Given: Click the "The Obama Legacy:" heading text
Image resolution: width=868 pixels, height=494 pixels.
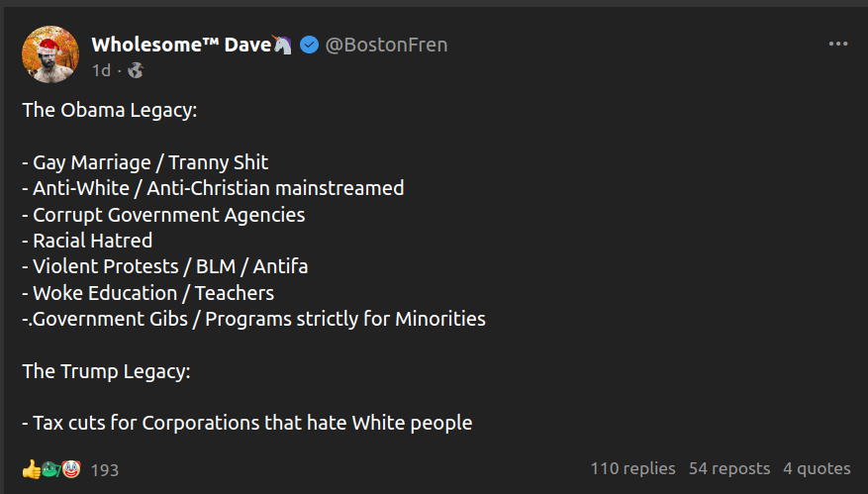Looking at the screenshot, I should [x=110, y=110].
